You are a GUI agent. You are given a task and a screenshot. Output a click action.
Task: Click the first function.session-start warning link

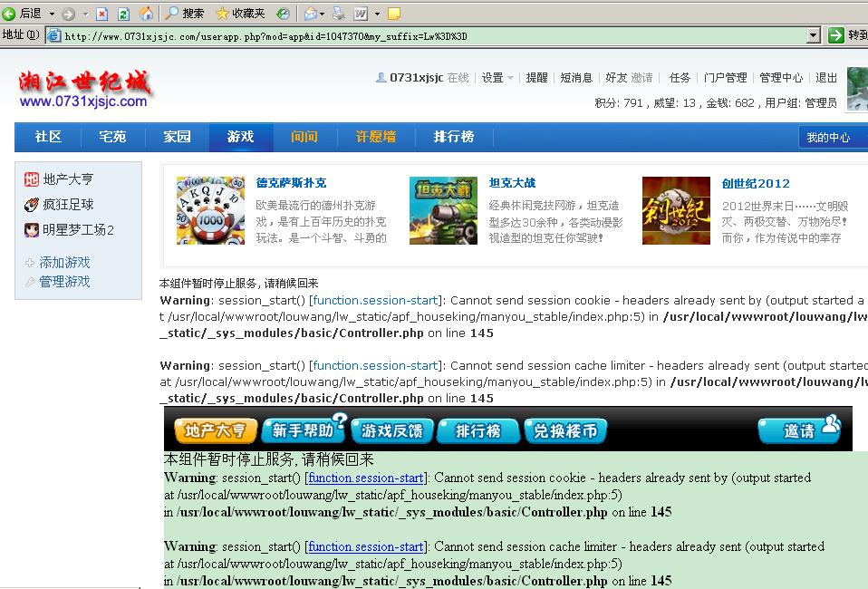pyautogui.click(x=376, y=301)
